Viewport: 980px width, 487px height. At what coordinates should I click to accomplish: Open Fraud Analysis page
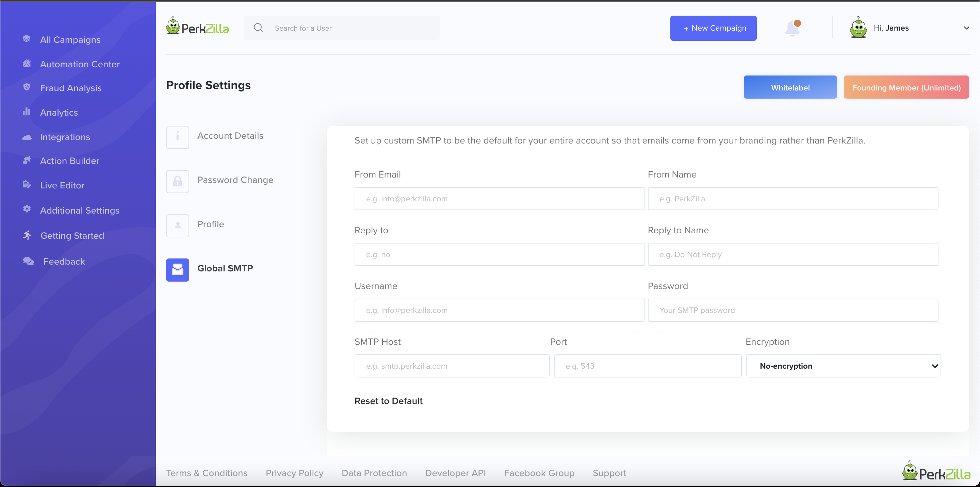click(x=71, y=88)
